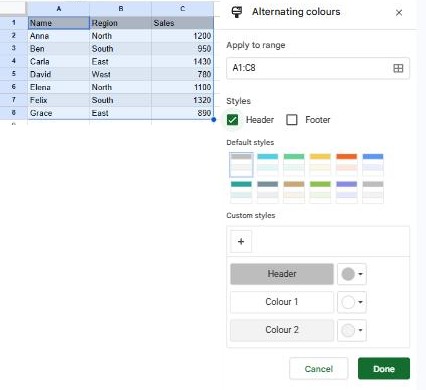
Task: Select the light grey second-row style thumbnail
Action: [373, 192]
